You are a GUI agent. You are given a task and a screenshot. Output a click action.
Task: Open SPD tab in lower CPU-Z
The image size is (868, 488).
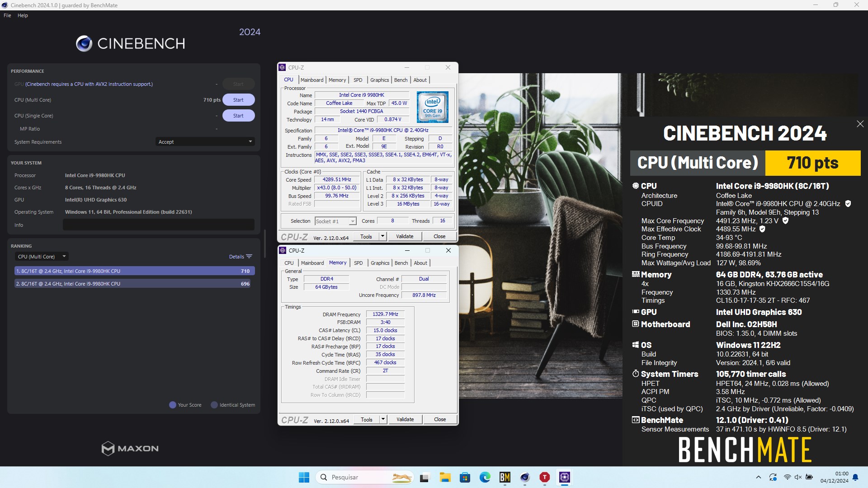pos(359,263)
